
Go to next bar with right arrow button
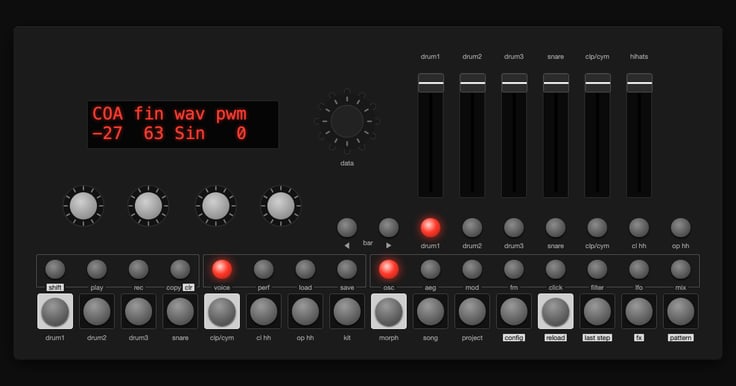389,228
